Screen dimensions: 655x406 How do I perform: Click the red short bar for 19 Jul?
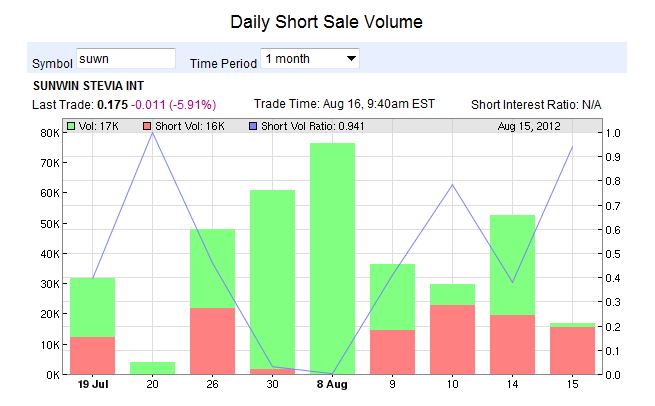click(x=92, y=356)
